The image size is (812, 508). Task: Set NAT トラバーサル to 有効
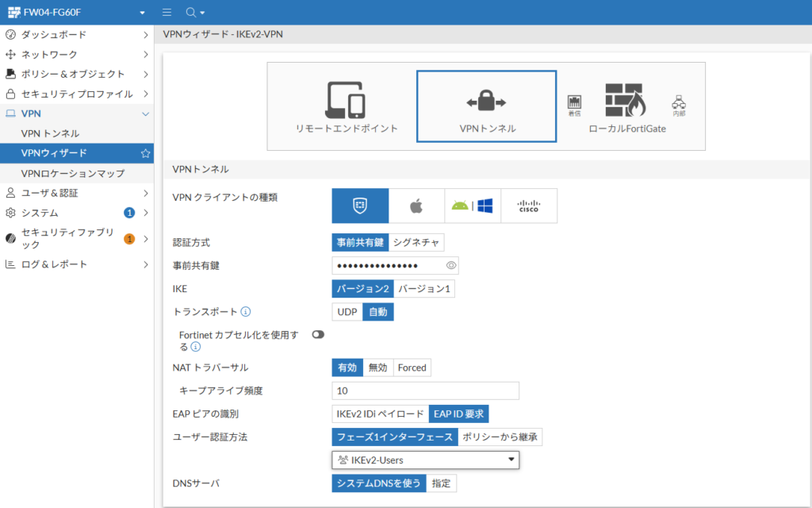pos(347,368)
